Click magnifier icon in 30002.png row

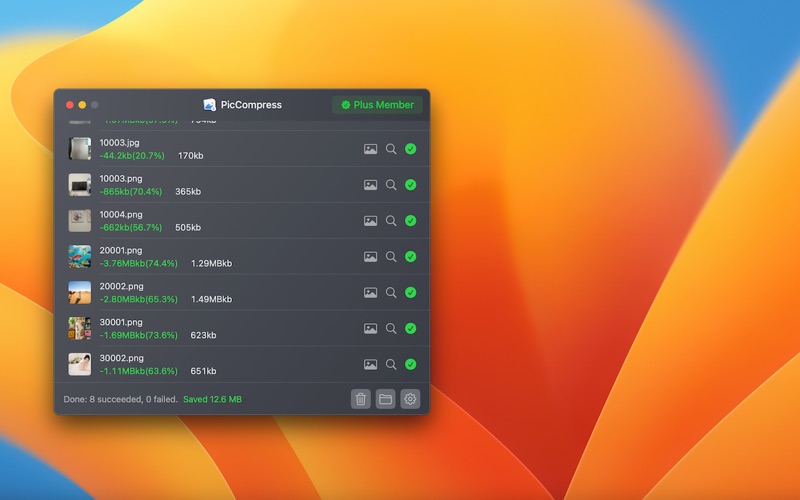pos(391,364)
